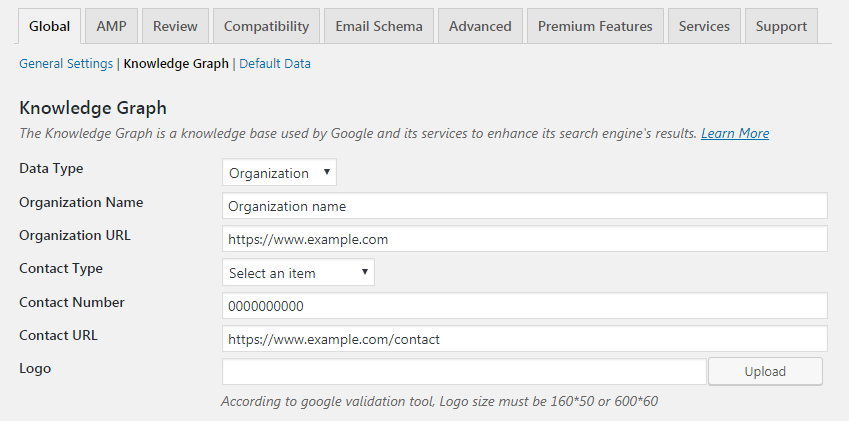
Task: Click the Contact Number input
Action: [524, 306]
